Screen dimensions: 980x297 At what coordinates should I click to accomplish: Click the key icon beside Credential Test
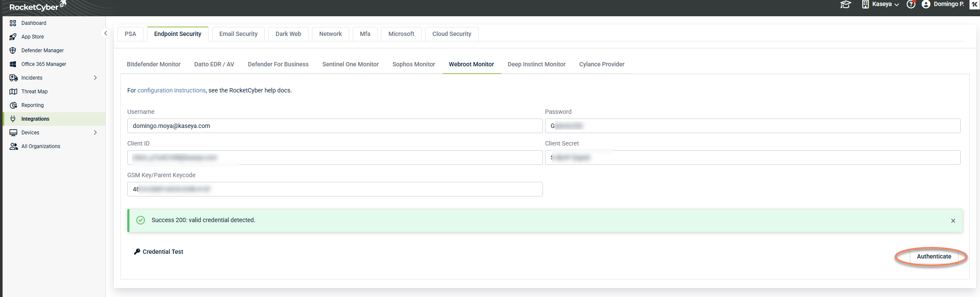[137, 252]
